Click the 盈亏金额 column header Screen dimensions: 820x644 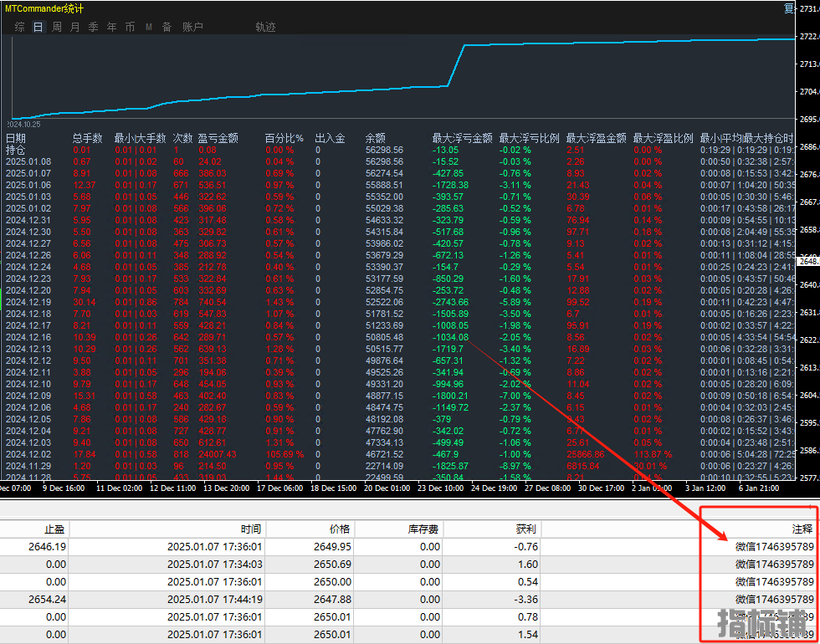(x=218, y=139)
